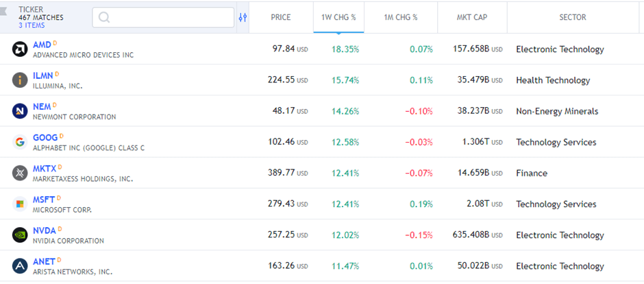
Task: Click the Finance sector cell
Action: click(x=532, y=173)
